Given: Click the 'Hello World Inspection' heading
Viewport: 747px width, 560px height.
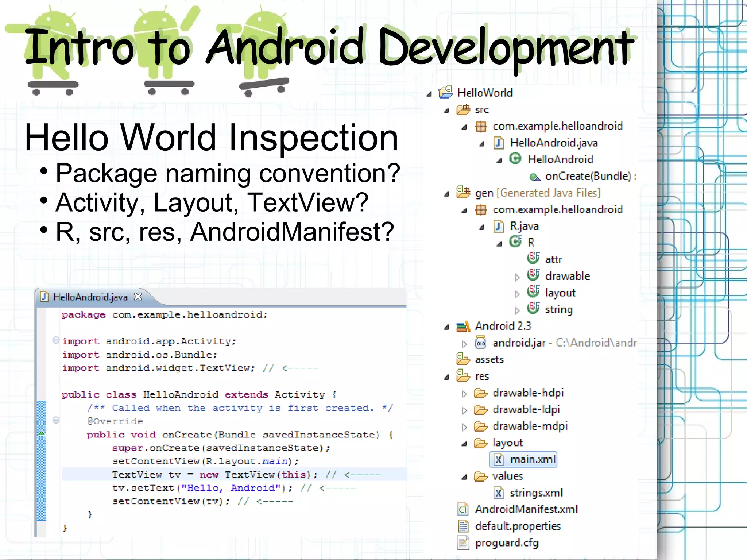Looking at the screenshot, I should pyautogui.click(x=212, y=138).
